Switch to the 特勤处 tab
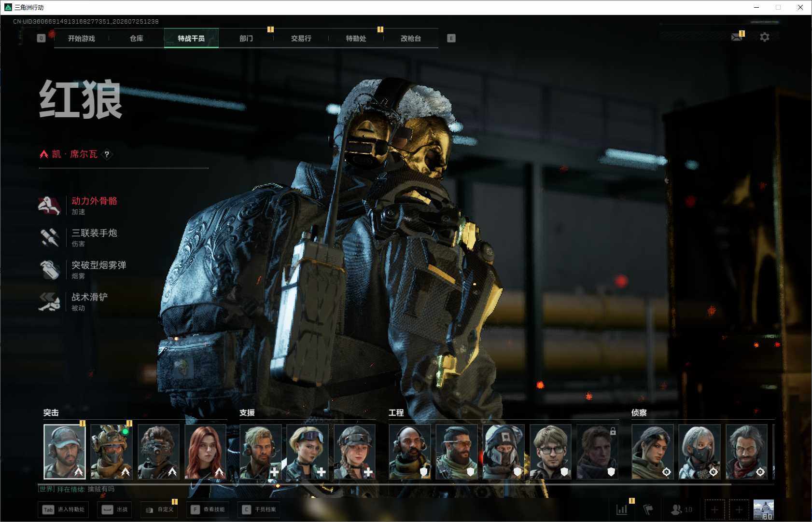Image resolution: width=812 pixels, height=522 pixels. coord(356,38)
